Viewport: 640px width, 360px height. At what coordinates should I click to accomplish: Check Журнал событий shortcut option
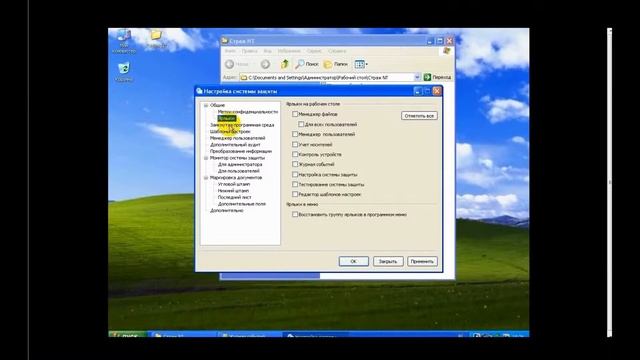click(x=295, y=164)
